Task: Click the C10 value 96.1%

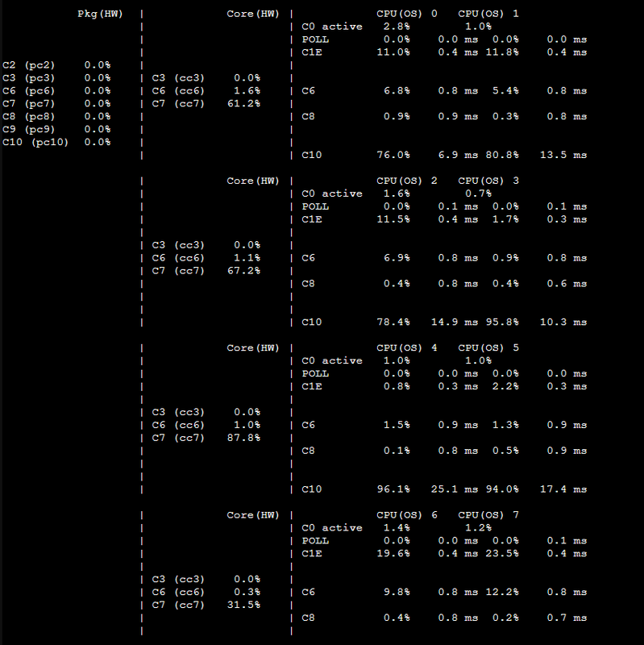Action: [x=393, y=489]
